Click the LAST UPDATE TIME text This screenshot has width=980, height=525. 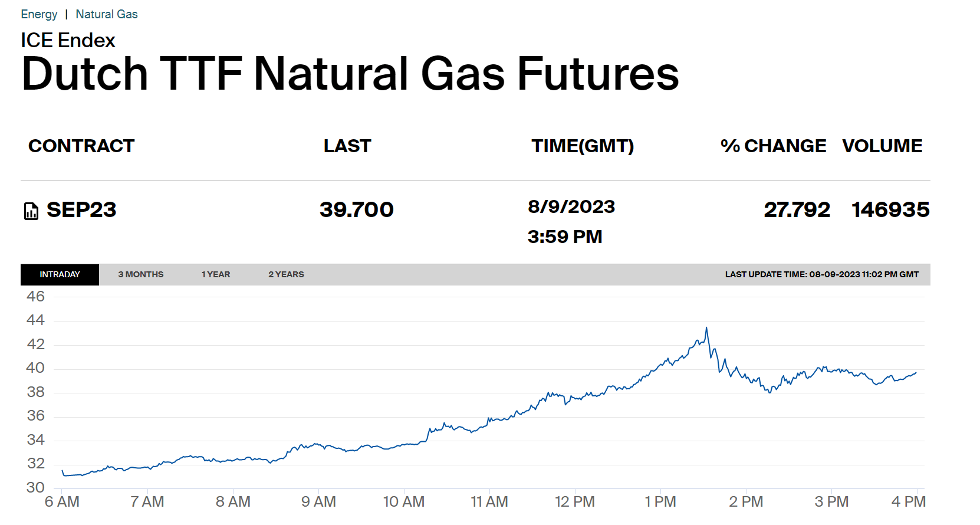coord(821,274)
